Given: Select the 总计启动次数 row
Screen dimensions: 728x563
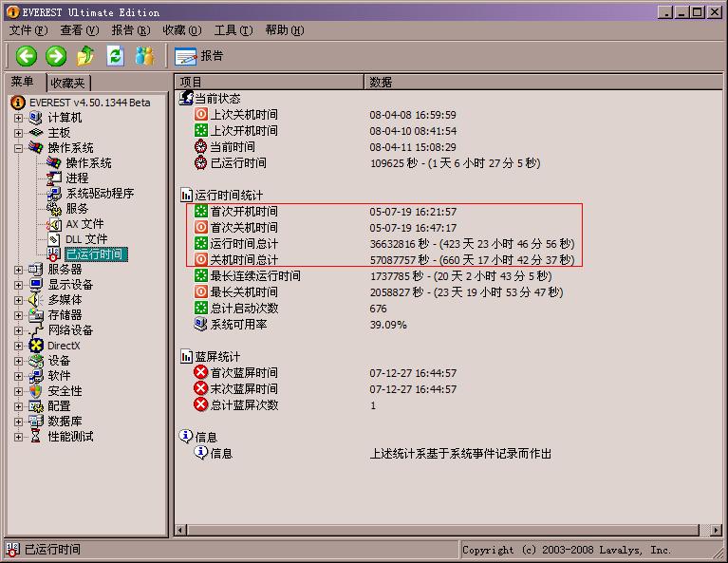Looking at the screenshot, I should tap(290, 309).
